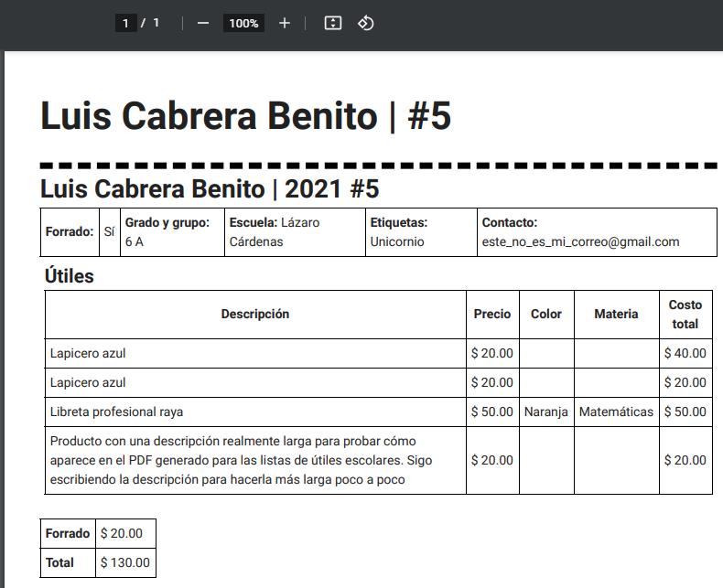Click the '$ 130.00' total amount
723x588 pixels.
pos(125,562)
